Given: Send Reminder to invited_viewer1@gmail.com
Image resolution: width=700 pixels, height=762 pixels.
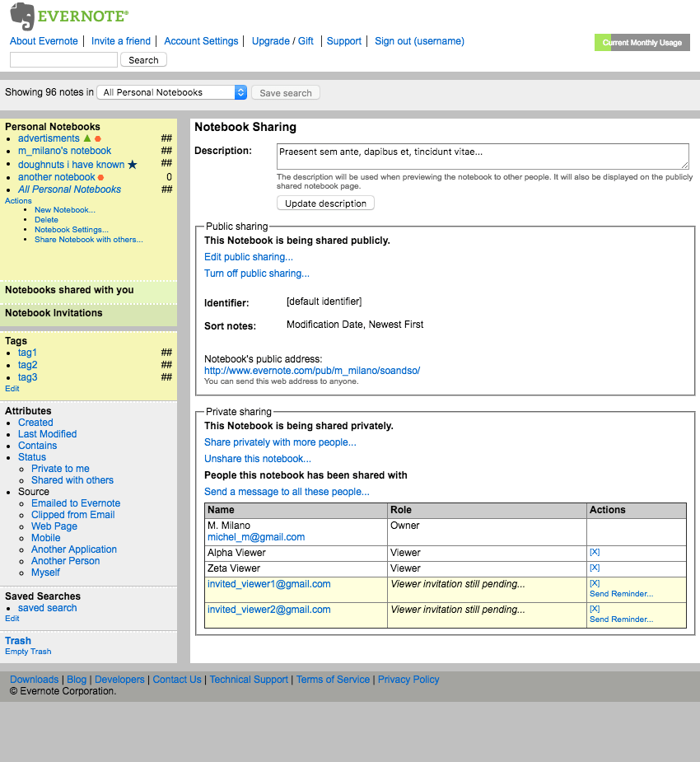Looking at the screenshot, I should pyautogui.click(x=621, y=594).
